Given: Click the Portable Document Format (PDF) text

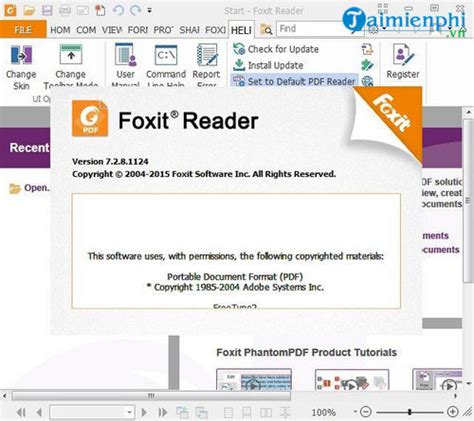Looking at the screenshot, I should (235, 277).
